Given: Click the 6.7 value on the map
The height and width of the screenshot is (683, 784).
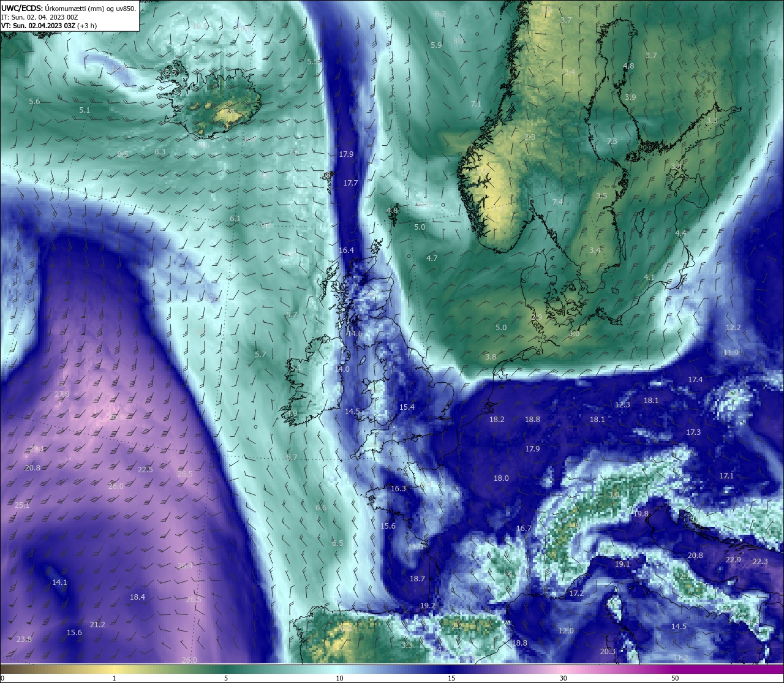Looking at the screenshot, I should click(x=292, y=457).
